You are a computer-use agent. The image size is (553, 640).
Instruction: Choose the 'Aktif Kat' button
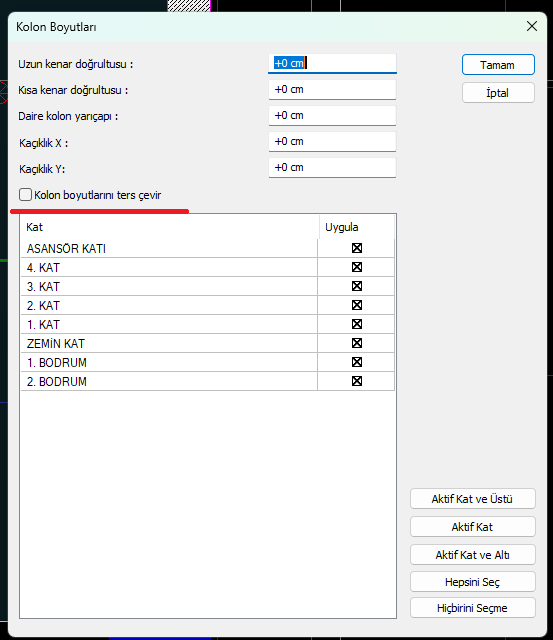[473, 527]
